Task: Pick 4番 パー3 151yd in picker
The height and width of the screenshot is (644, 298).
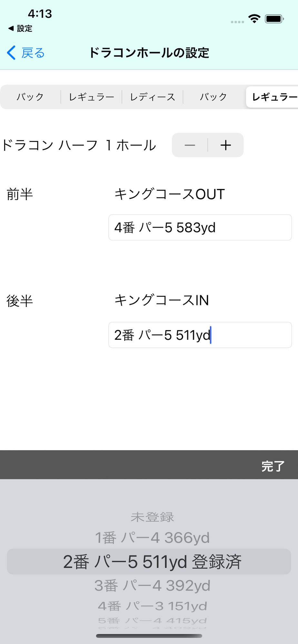Action: pos(152,606)
